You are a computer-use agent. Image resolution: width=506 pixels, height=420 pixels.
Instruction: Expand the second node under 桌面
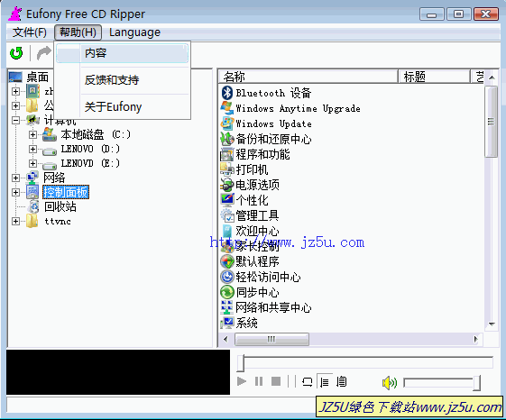coord(15,105)
